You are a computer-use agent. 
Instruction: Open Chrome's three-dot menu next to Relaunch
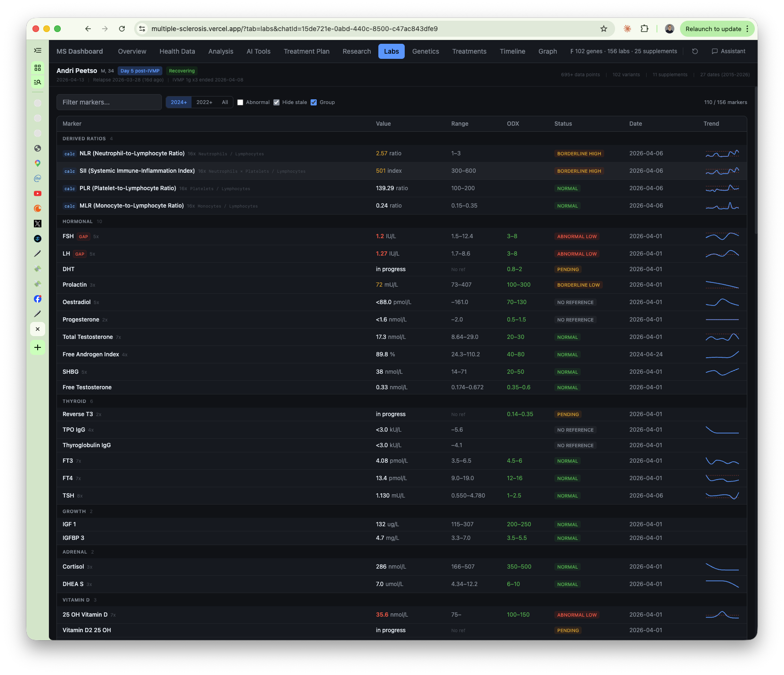pyautogui.click(x=747, y=29)
